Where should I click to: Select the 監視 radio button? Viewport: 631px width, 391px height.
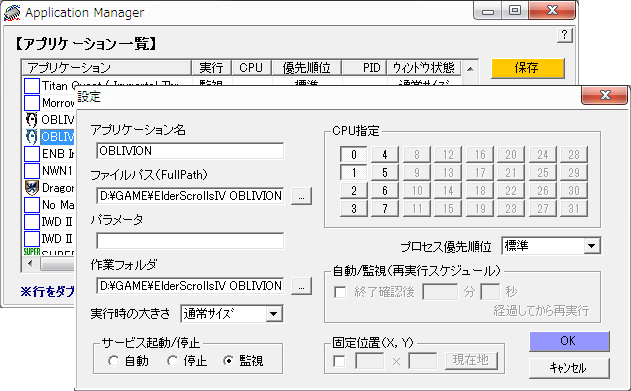(228, 361)
